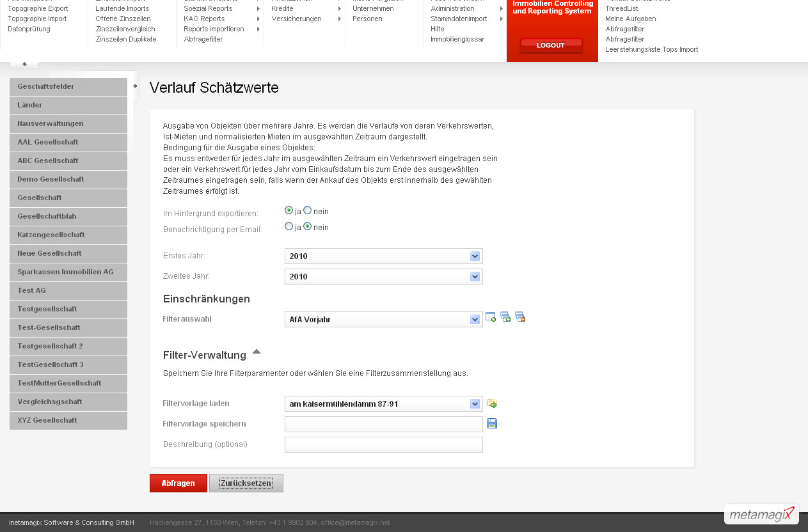Select Sparkassen Immobilien AG in the sidebar
Screen dimensions: 808x532
pyautogui.click(x=68, y=272)
